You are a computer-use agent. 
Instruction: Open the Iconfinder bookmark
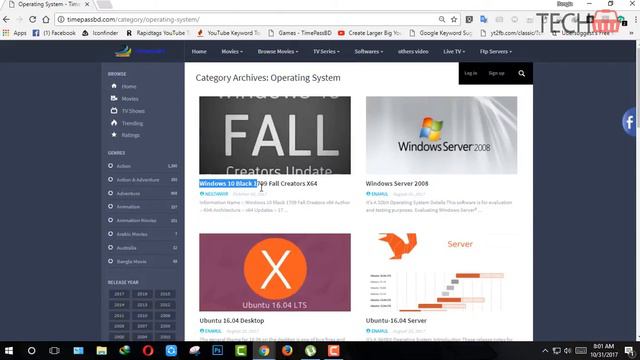coord(100,33)
